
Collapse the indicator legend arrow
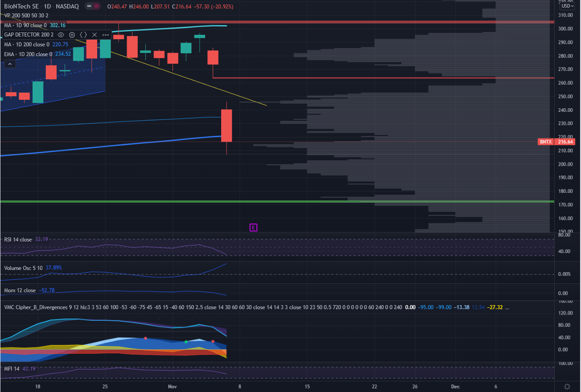[10, 64]
